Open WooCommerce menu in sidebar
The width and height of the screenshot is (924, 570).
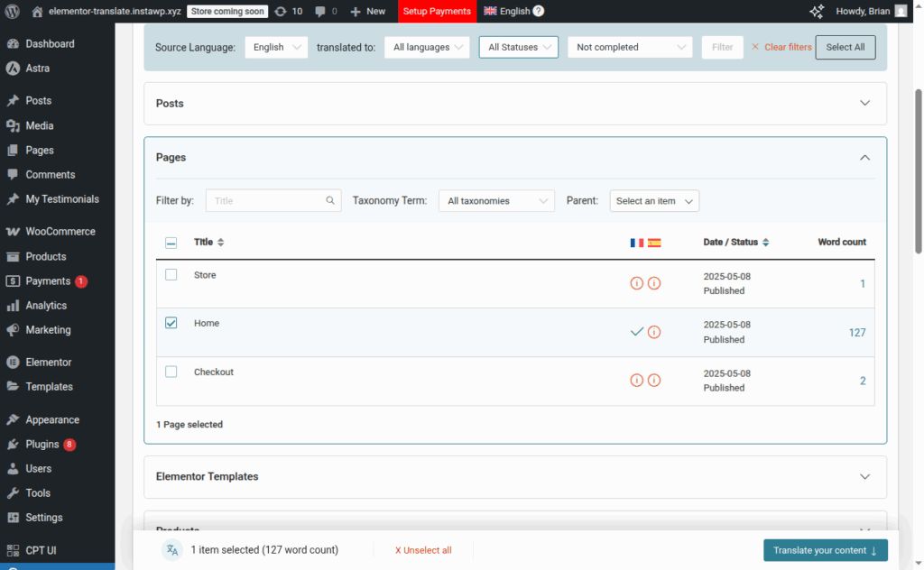60,232
